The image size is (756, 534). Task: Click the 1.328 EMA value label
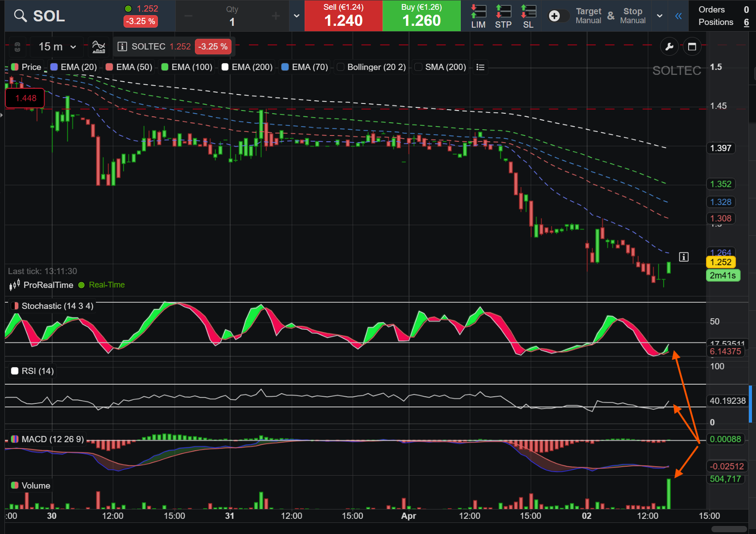[x=721, y=202]
